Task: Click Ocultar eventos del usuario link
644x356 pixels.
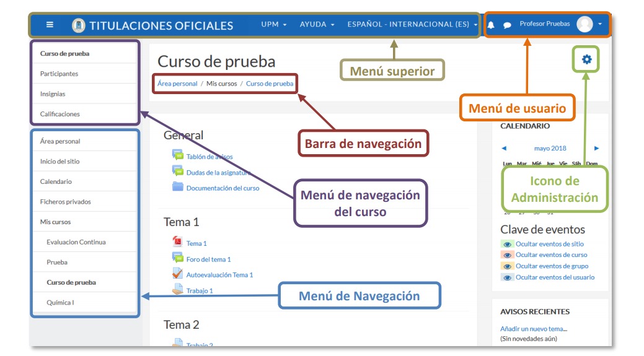Action: [555, 277]
